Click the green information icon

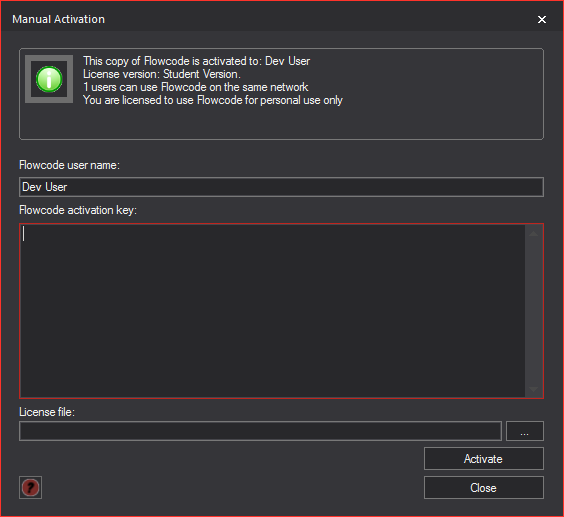coord(49,79)
